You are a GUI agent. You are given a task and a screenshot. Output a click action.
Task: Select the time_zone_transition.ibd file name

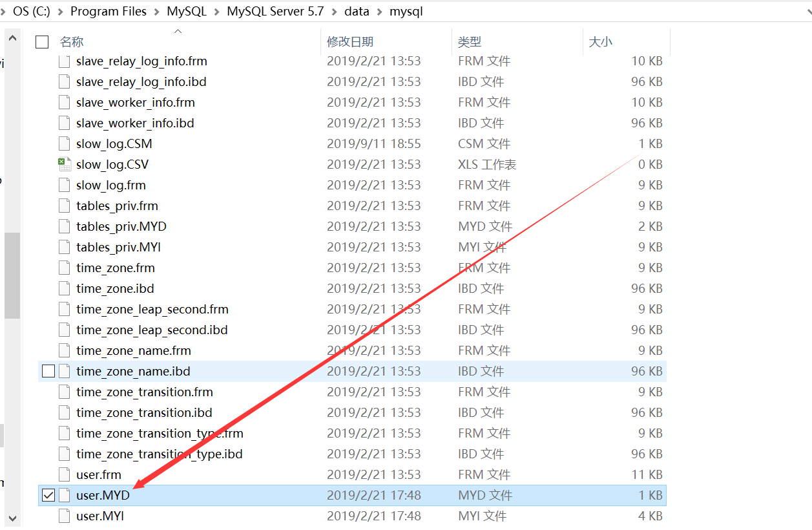pyautogui.click(x=144, y=413)
